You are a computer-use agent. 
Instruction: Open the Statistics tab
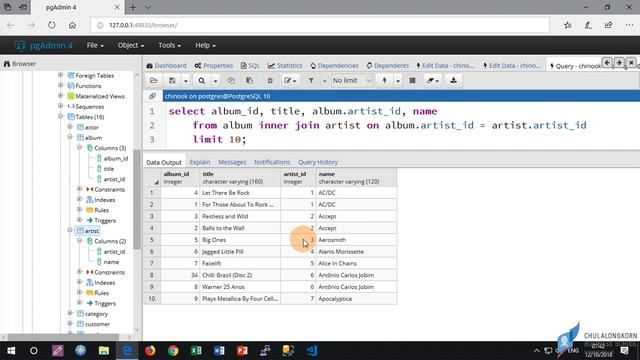pyautogui.click(x=285, y=66)
